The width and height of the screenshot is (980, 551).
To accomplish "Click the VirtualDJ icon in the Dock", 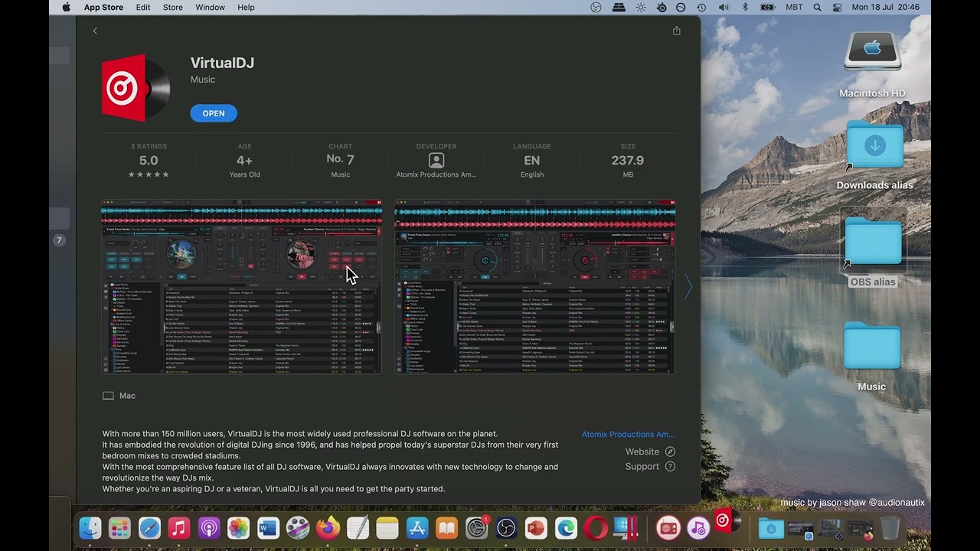I will point(726,521).
